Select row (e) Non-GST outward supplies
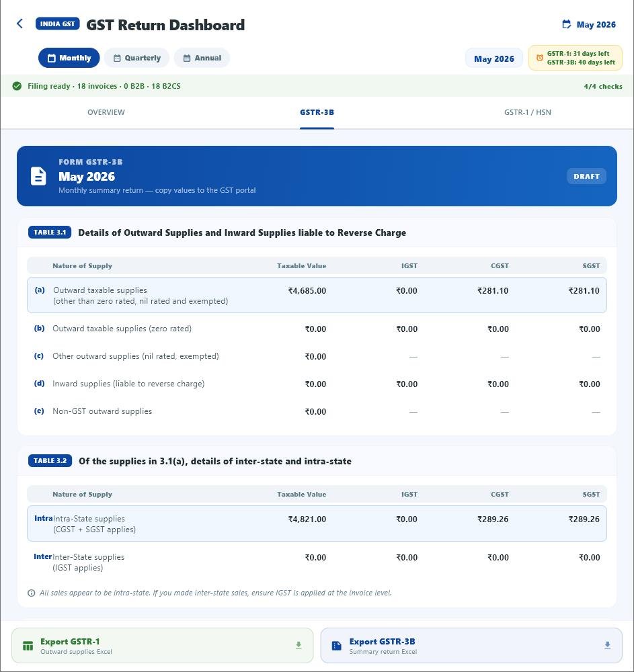The width and height of the screenshot is (634, 672). (317, 411)
